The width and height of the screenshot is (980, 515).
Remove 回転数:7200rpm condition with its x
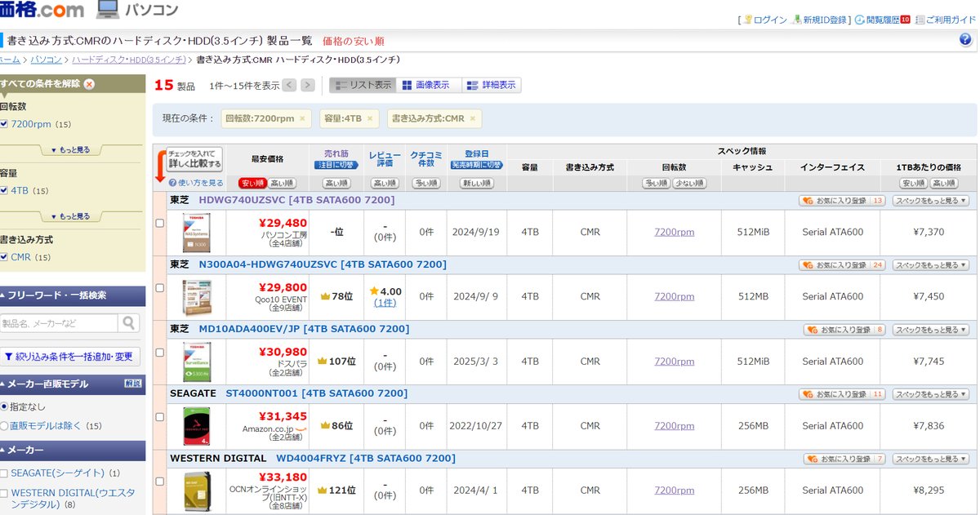click(301, 118)
